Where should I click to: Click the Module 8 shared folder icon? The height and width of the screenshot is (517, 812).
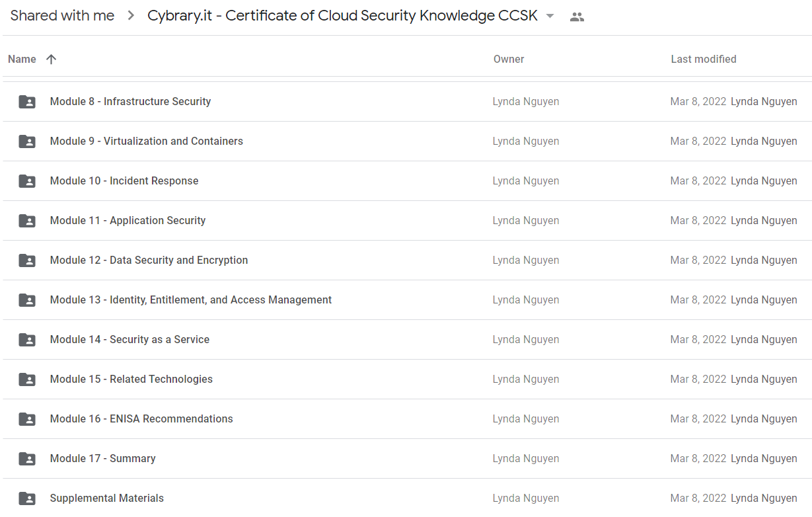point(27,102)
